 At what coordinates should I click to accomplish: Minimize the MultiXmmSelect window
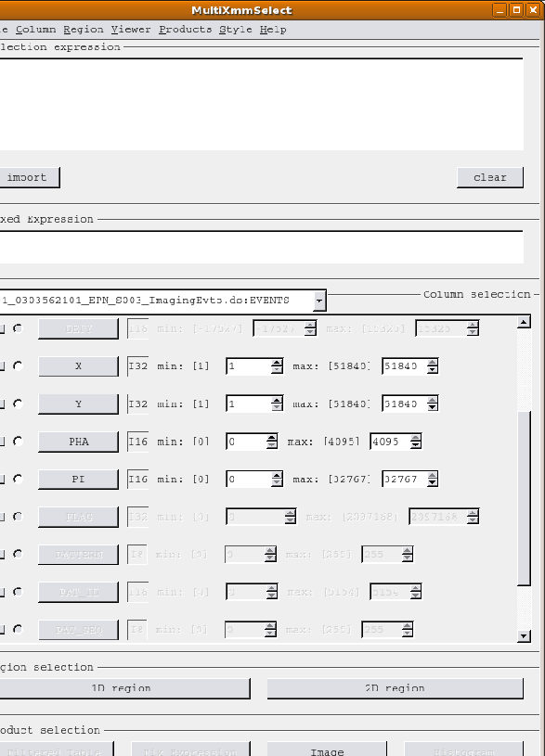[500, 9]
